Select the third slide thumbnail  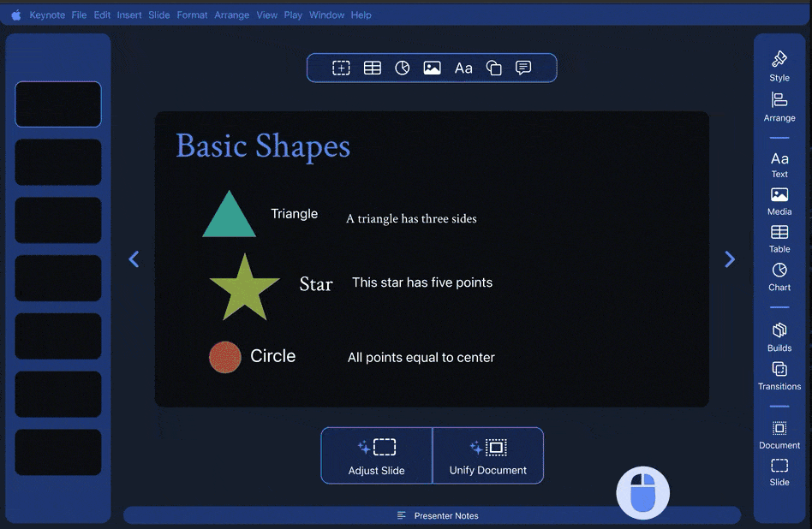point(58,220)
